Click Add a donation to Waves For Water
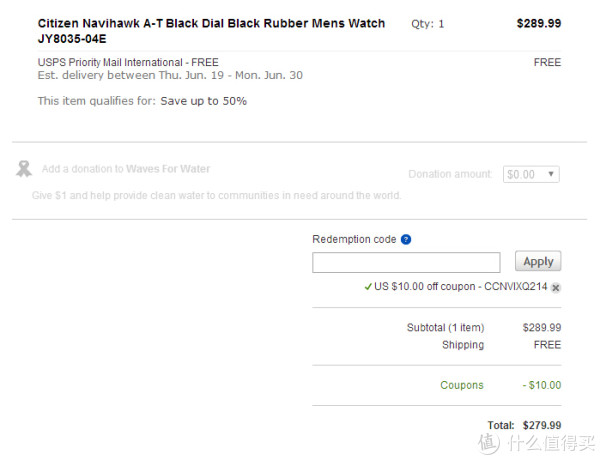600x460 pixels. pos(126,169)
